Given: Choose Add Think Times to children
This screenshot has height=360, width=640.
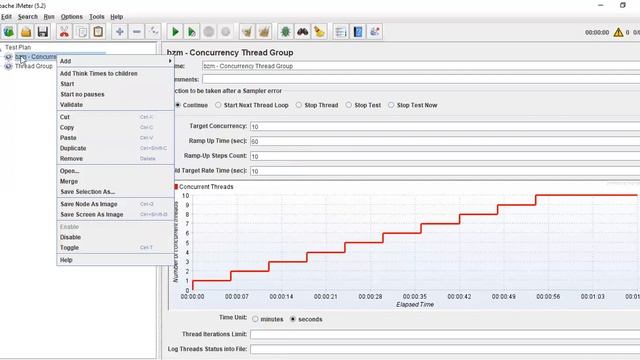Looking at the screenshot, I should point(116,73).
